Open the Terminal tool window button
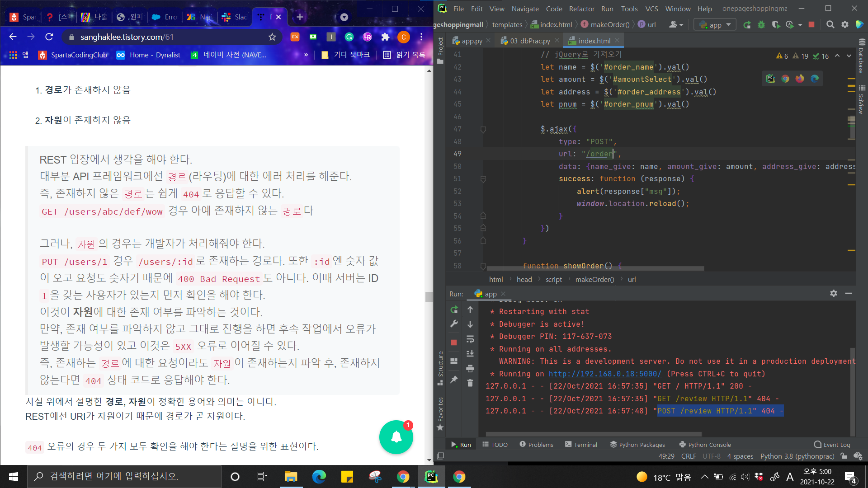868x488 pixels. [581, 445]
